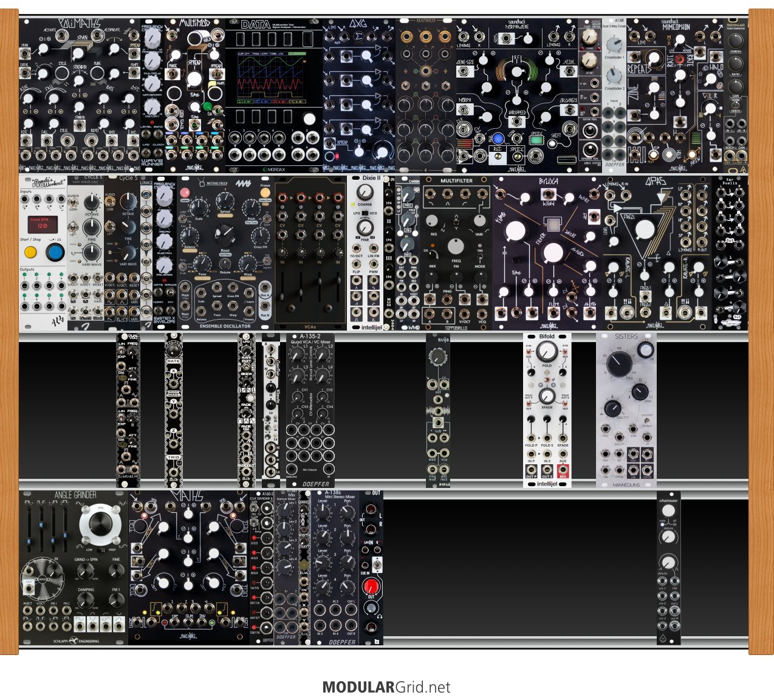
Task: Select the Bruxa module
Action: (x=547, y=253)
